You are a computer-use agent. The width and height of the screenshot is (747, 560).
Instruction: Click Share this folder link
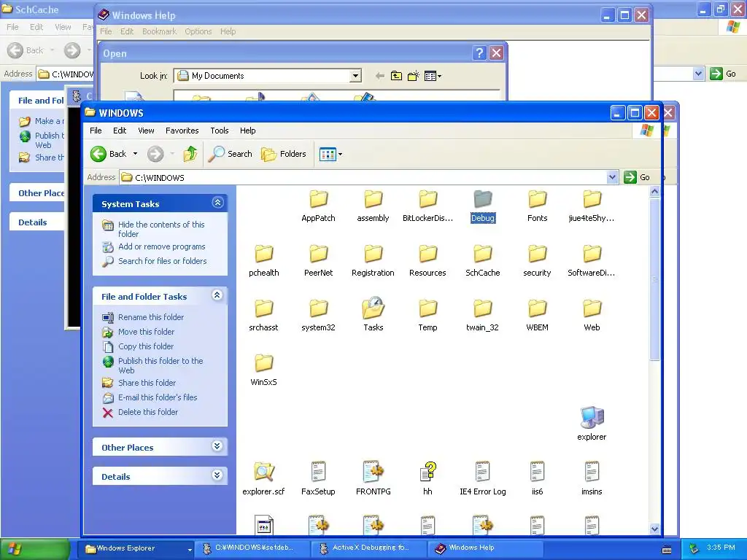pyautogui.click(x=147, y=383)
